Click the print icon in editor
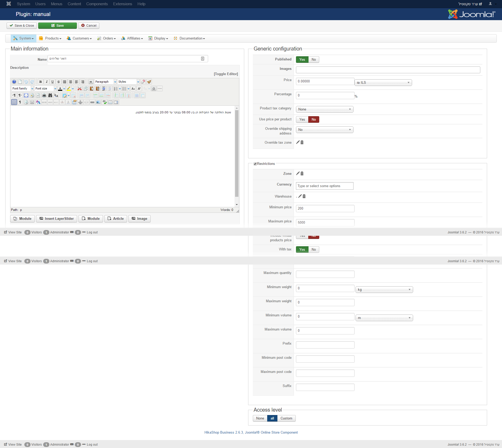Viewport: 502px width, 448px height. point(44,95)
